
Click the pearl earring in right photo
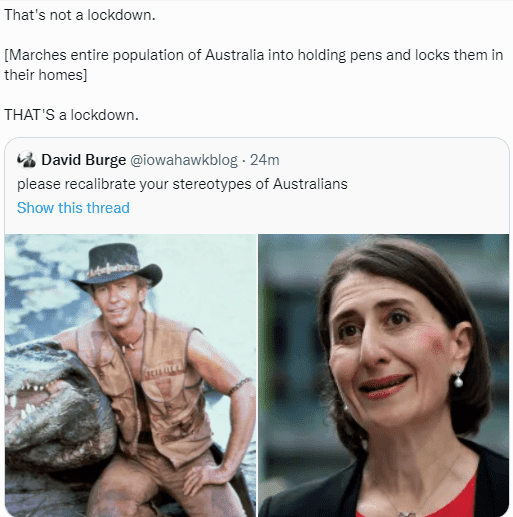[x=459, y=380]
